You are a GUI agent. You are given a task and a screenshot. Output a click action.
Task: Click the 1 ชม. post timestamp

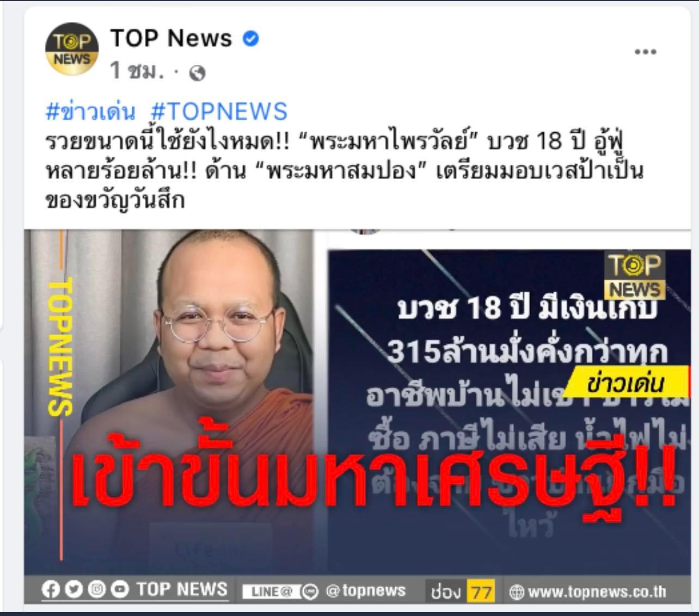click(137, 71)
